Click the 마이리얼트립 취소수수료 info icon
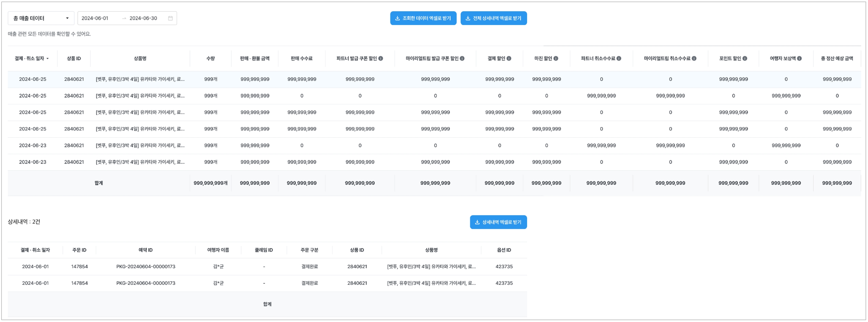Viewport: 868px width, 322px height. pyautogui.click(x=694, y=59)
